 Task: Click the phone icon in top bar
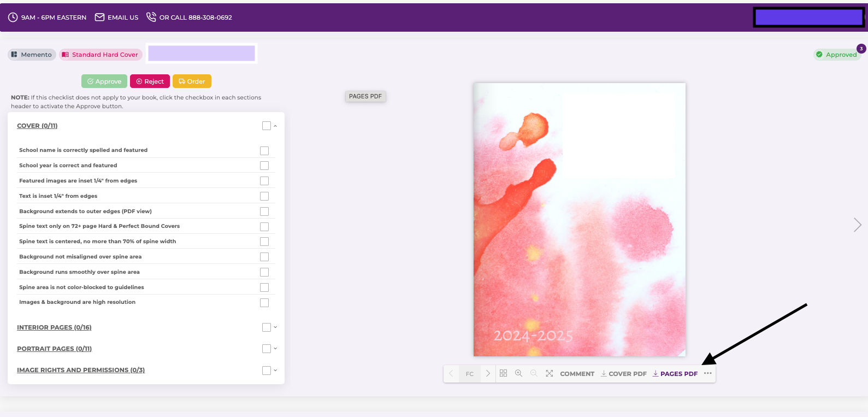point(151,17)
